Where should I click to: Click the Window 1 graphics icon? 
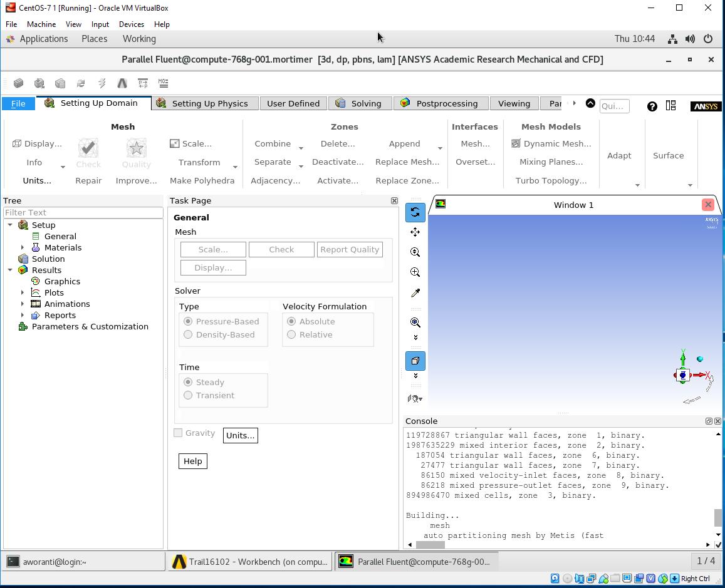click(441, 204)
